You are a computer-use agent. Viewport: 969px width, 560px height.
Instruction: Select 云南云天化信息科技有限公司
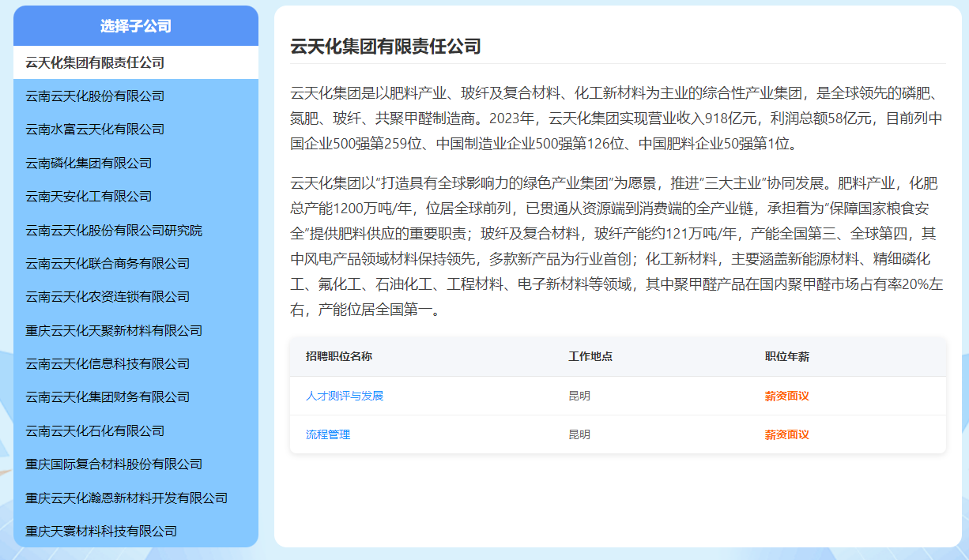pyautogui.click(x=107, y=364)
